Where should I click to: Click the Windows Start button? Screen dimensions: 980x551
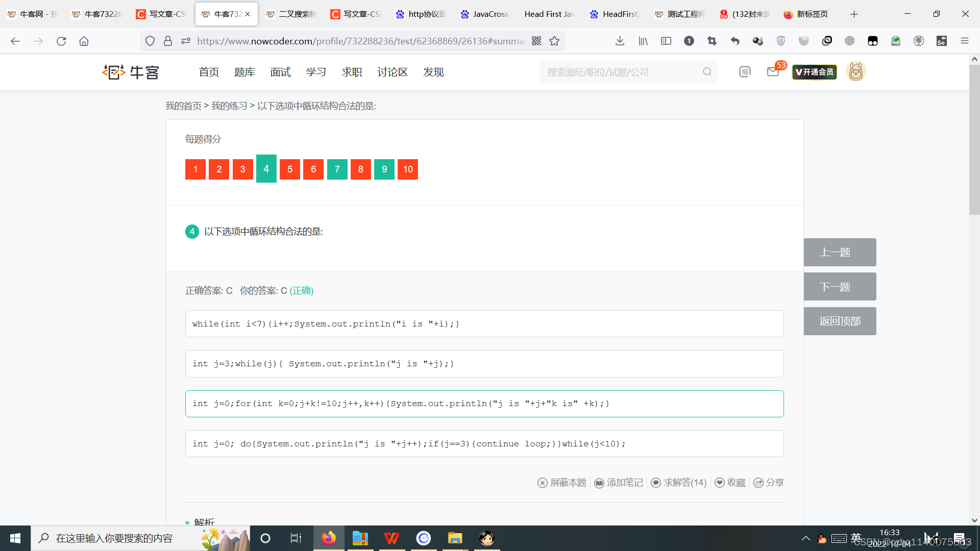(x=15, y=538)
